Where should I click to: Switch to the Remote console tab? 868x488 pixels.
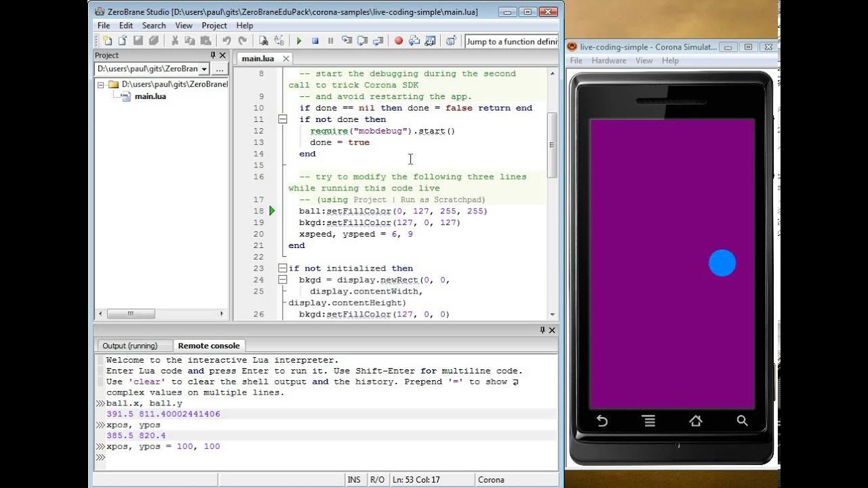point(209,346)
